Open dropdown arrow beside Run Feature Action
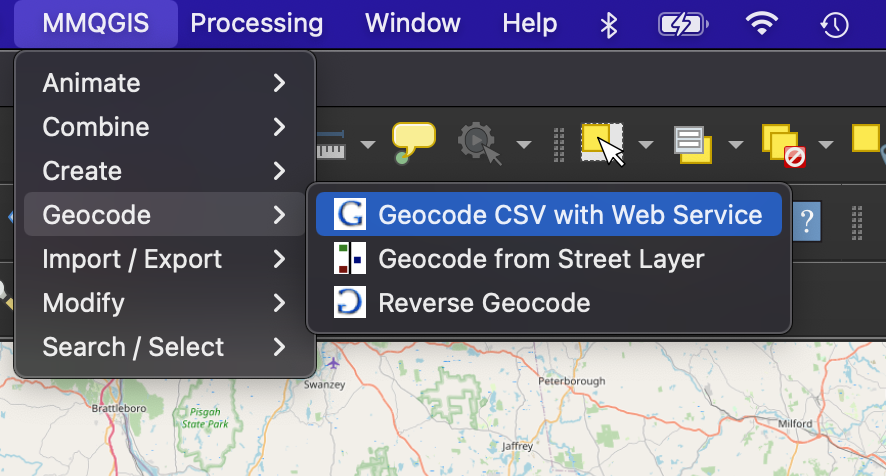The image size is (886, 476). pos(523,145)
